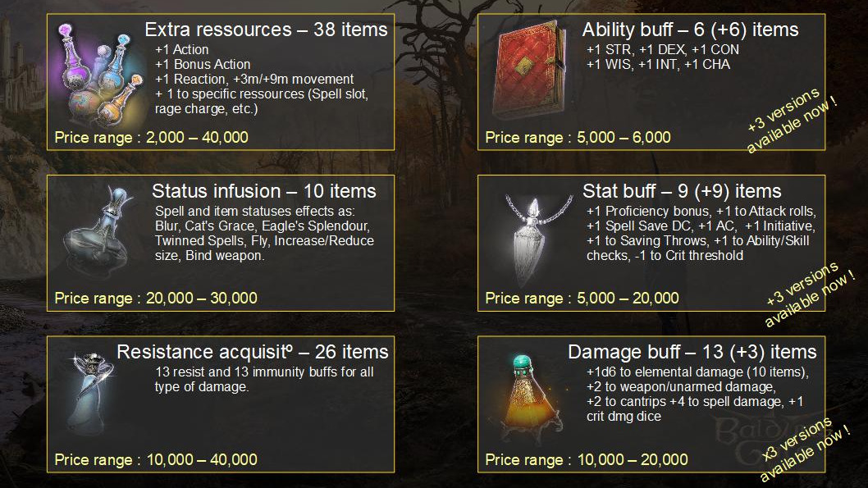This screenshot has height=488, width=868.
Task: Click the price range 20,000 – 30,000 text
Action: (x=156, y=298)
